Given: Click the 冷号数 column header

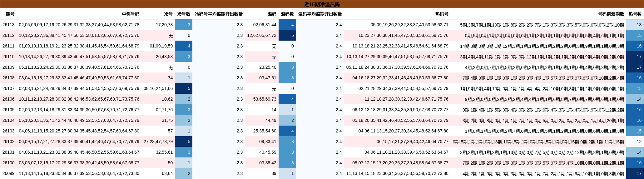Looking at the screenshot, I should (184, 14).
